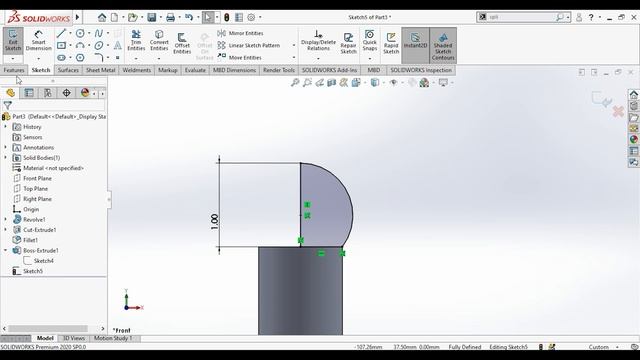The image size is (640, 360).
Task: Click Mirror Entities
Action: [x=240, y=33]
